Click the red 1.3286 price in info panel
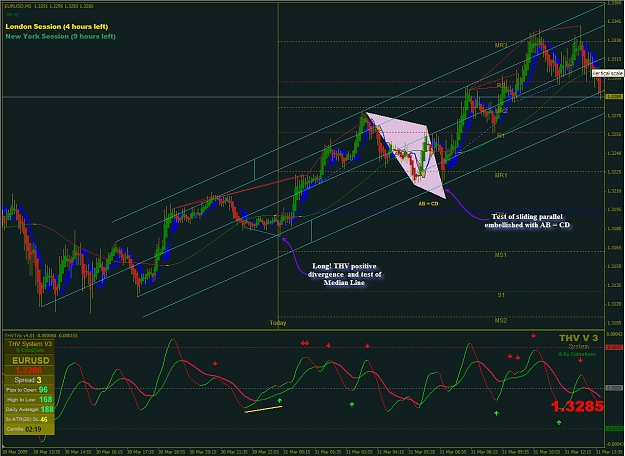Screen dimensions: 625x456 [28, 370]
